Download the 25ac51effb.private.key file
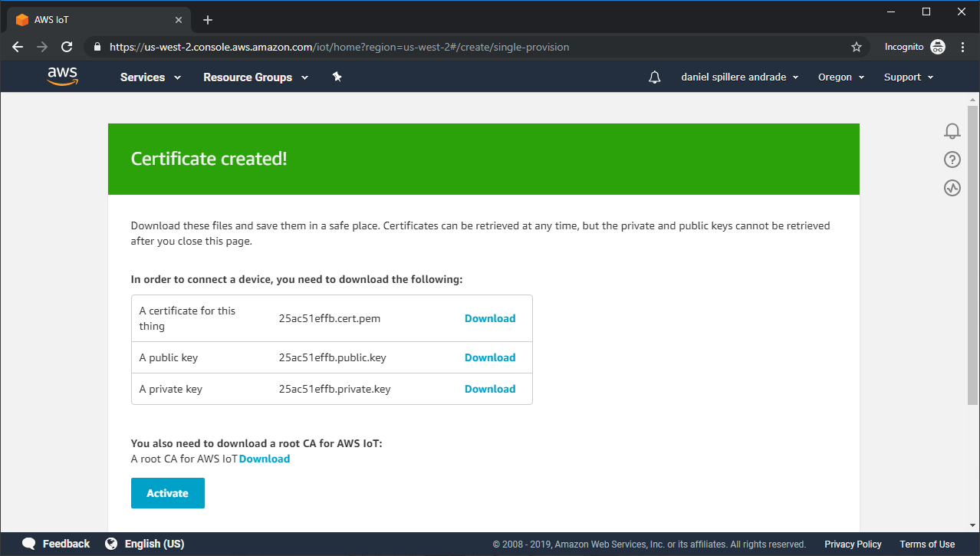 pos(490,389)
